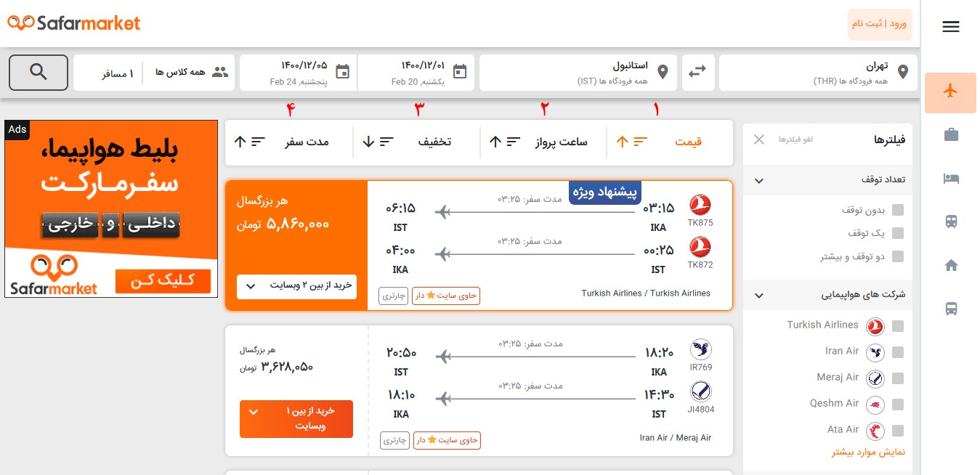Screen dimensions: 980x475
Task: Open the villa home sidebar icon
Action: (x=950, y=265)
